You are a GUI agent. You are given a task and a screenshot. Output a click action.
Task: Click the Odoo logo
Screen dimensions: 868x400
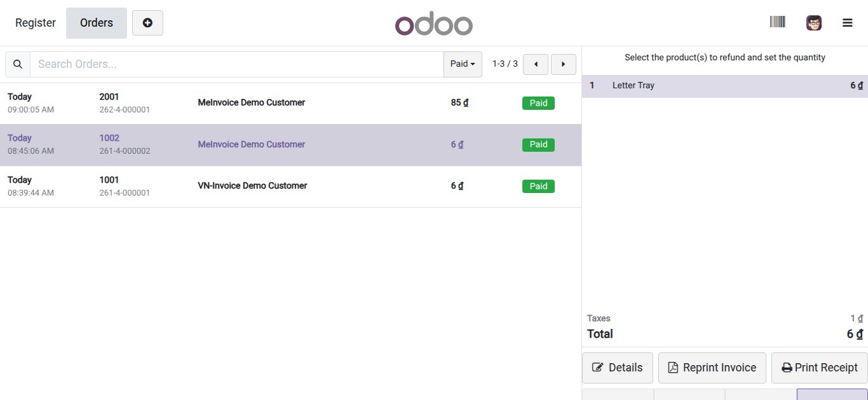coord(434,23)
